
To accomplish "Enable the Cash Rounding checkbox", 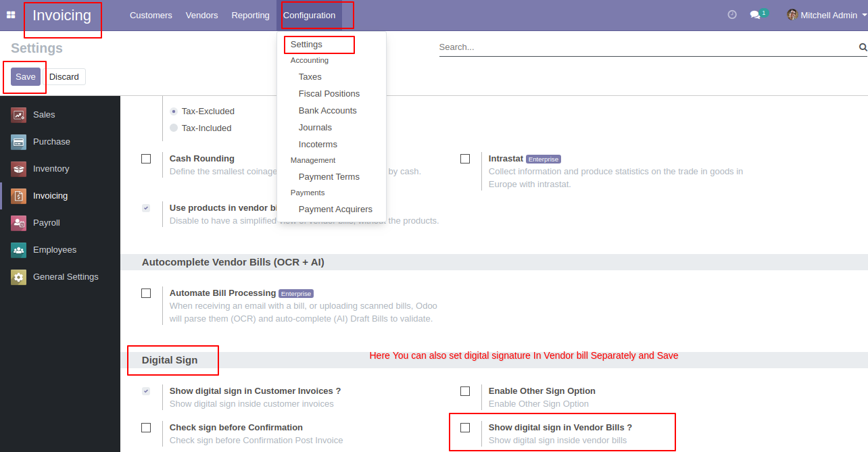I will (x=146, y=159).
